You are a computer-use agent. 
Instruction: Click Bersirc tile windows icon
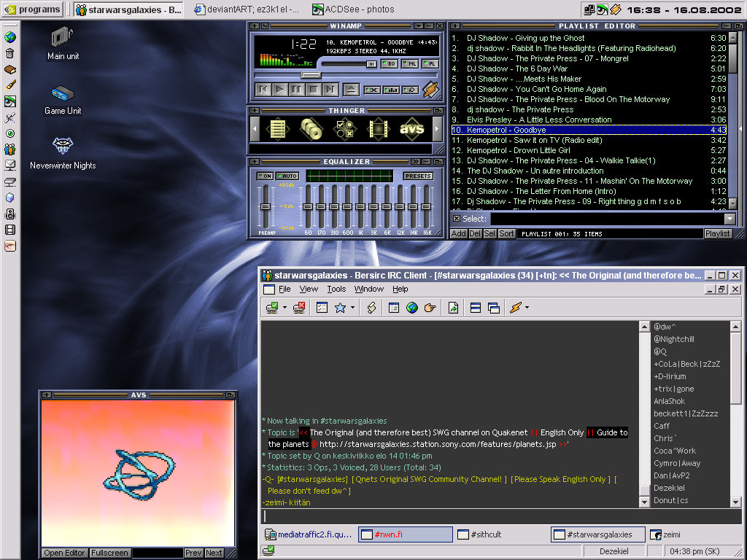click(476, 308)
